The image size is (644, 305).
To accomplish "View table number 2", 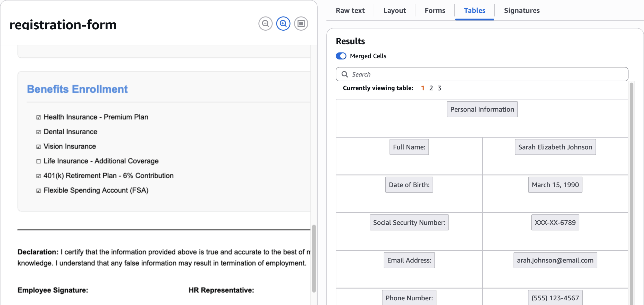I will (431, 88).
